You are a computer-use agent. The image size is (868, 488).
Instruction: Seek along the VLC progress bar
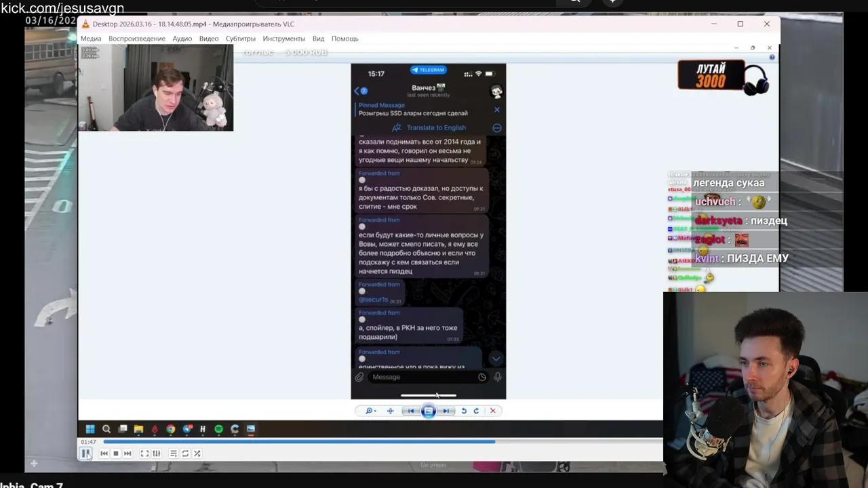(382, 442)
